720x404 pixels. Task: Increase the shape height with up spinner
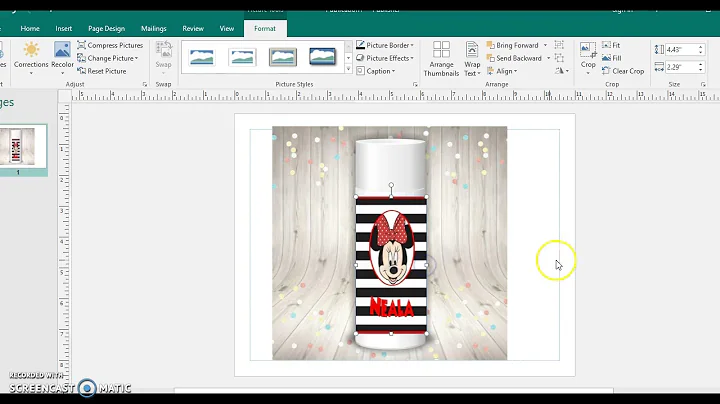click(x=701, y=47)
